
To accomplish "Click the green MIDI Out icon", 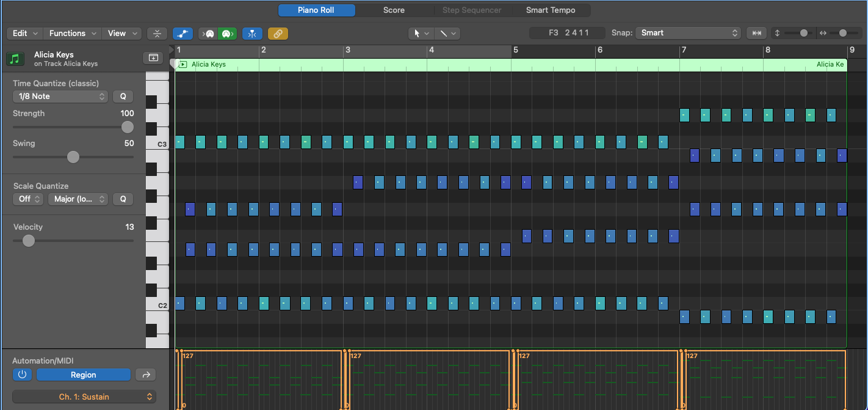I will click(227, 34).
